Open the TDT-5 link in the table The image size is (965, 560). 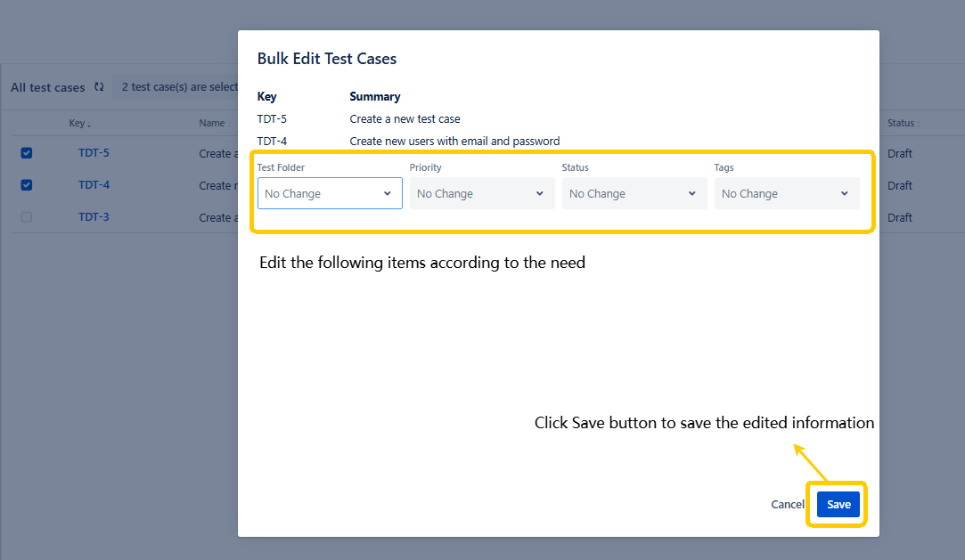(94, 153)
